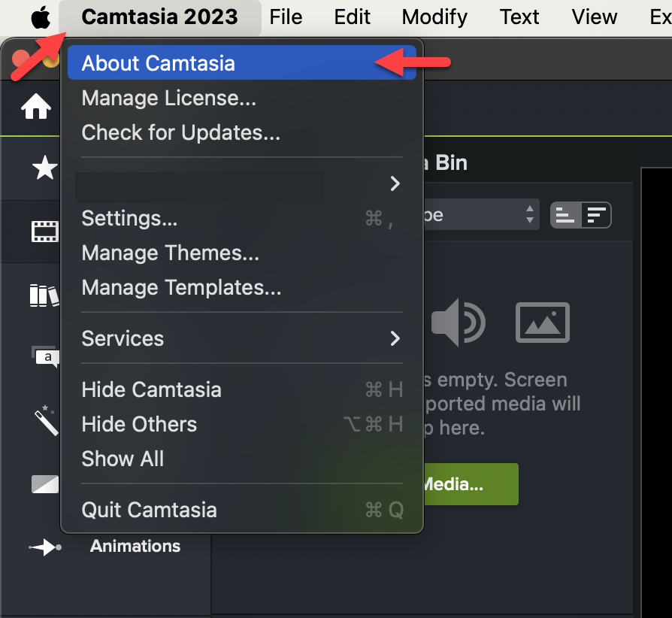Viewport: 672px width, 618px height.
Task: Click the Animations arrow icon
Action: click(44, 547)
